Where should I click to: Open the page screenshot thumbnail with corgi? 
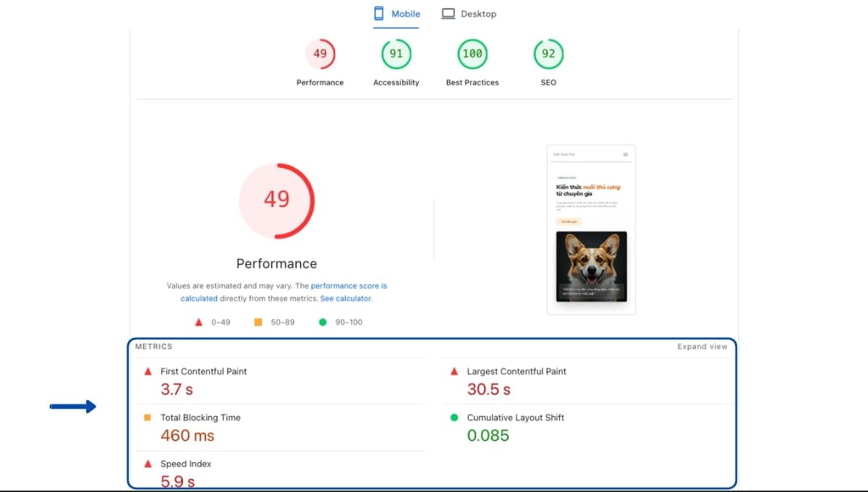[x=591, y=229]
